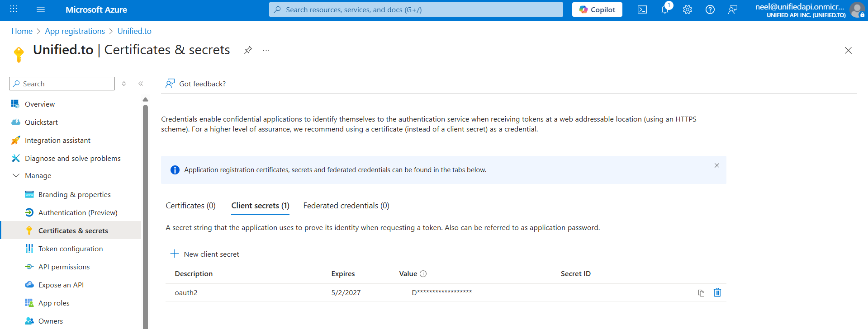Switch to the Certificates (0) tab
The image size is (868, 329).
[x=190, y=206]
